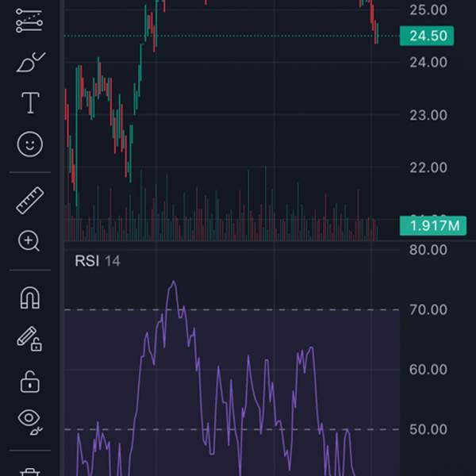Click the RSI 14 indicator label

point(98,261)
